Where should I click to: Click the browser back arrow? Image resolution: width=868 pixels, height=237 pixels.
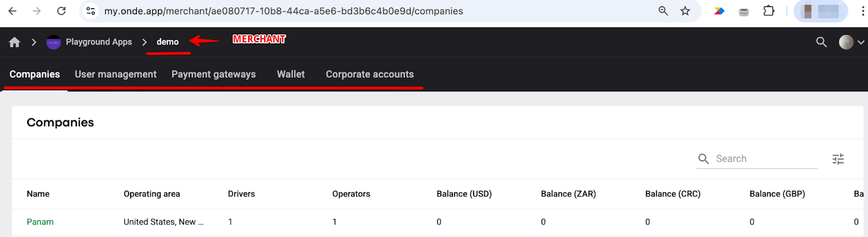(12, 11)
